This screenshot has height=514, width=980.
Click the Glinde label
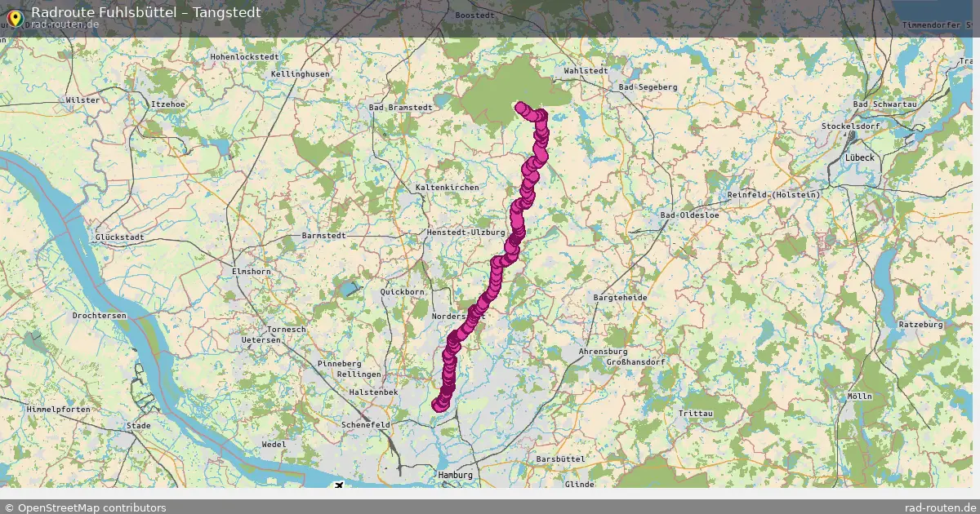pyautogui.click(x=579, y=485)
